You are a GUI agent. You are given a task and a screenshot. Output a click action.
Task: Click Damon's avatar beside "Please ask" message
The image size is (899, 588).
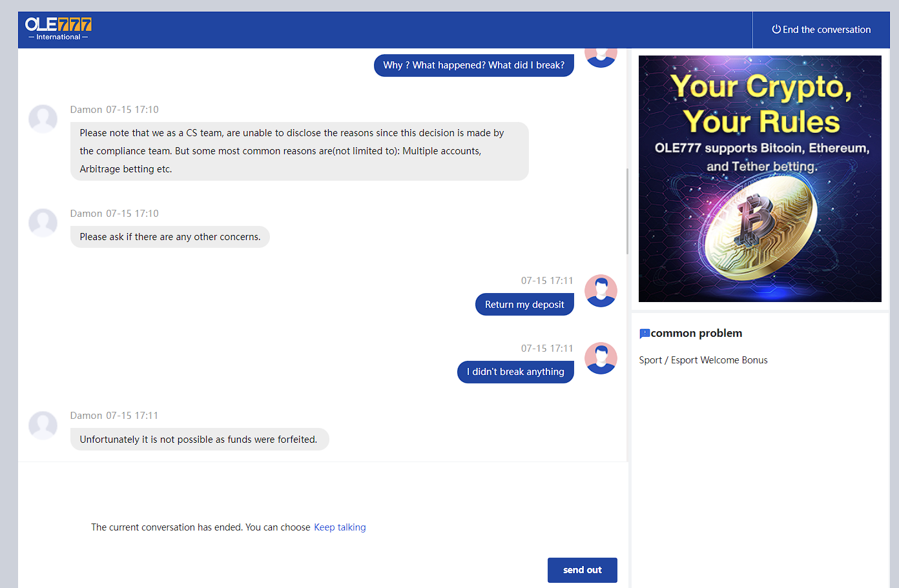pos(43,223)
